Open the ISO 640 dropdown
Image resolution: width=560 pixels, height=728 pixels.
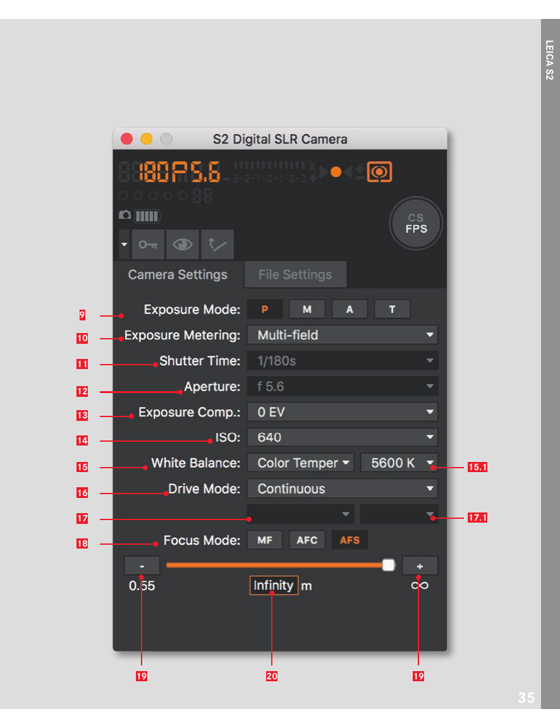342,437
